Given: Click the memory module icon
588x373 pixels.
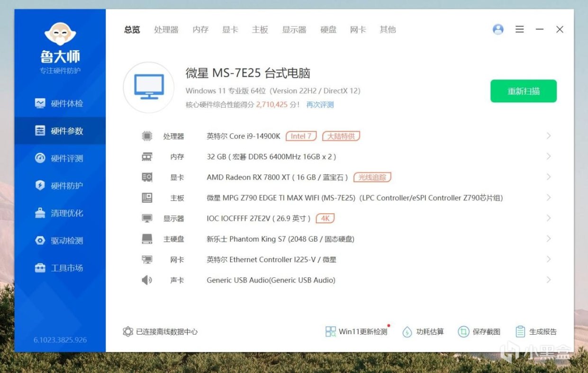Looking at the screenshot, I should click(x=147, y=156).
